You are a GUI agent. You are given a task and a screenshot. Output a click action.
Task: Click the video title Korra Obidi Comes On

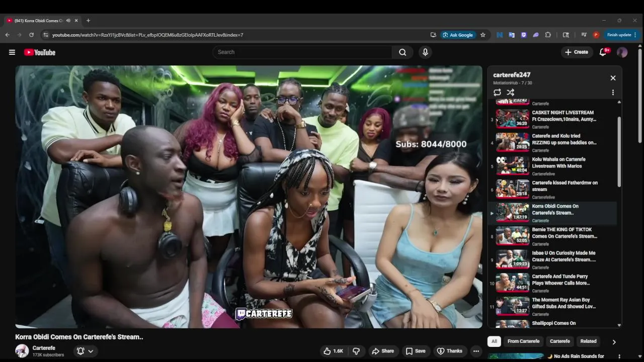pos(79,337)
